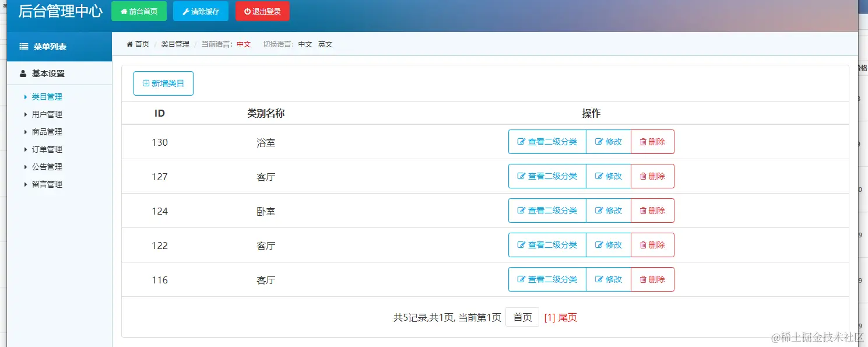Click 删除 for row 130
Viewport: 868px width, 347px height.
tap(653, 142)
